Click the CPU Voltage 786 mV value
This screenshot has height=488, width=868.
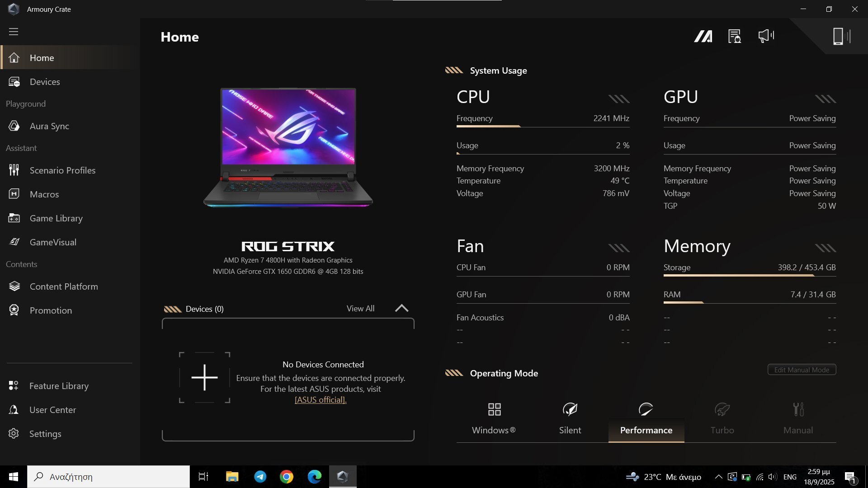616,193
